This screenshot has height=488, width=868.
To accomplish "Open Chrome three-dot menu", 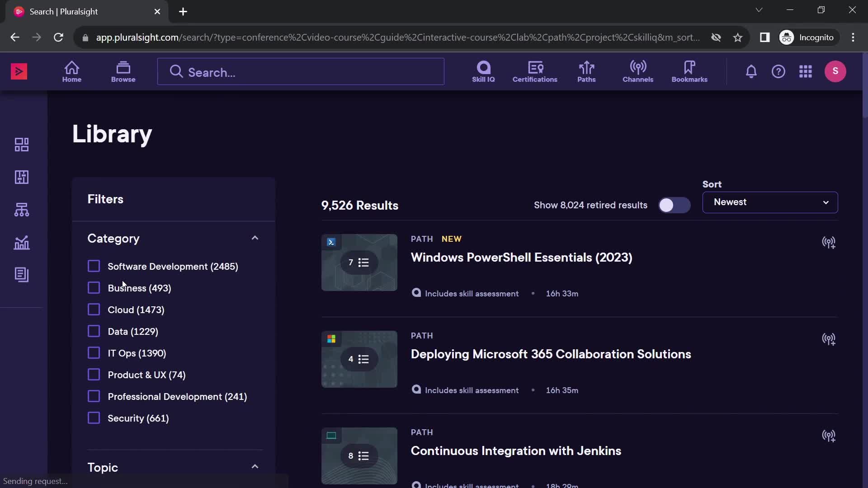I will click(x=853, y=38).
